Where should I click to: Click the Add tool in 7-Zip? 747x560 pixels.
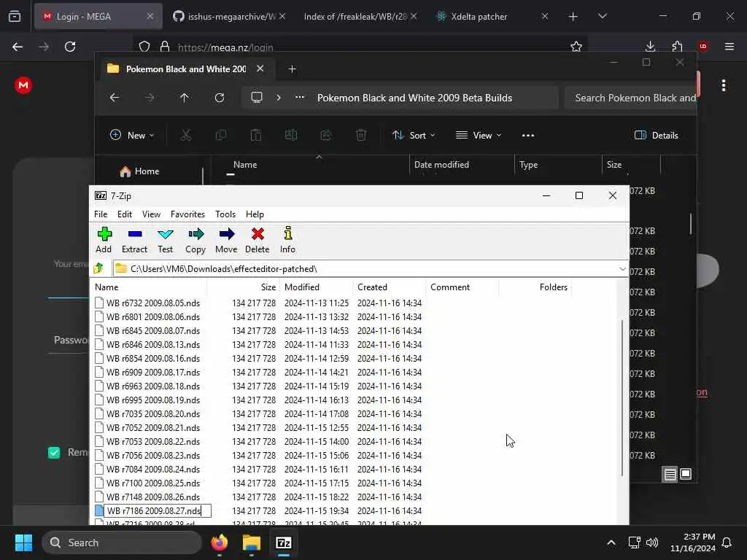tap(104, 240)
